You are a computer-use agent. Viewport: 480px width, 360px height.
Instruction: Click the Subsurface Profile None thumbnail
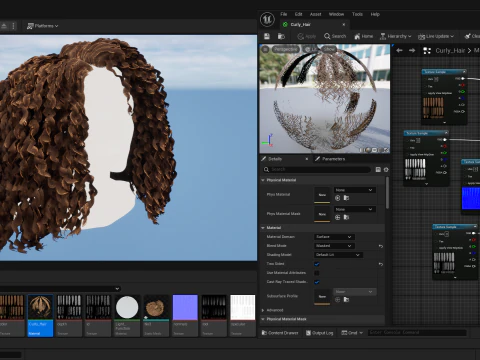coord(322,296)
